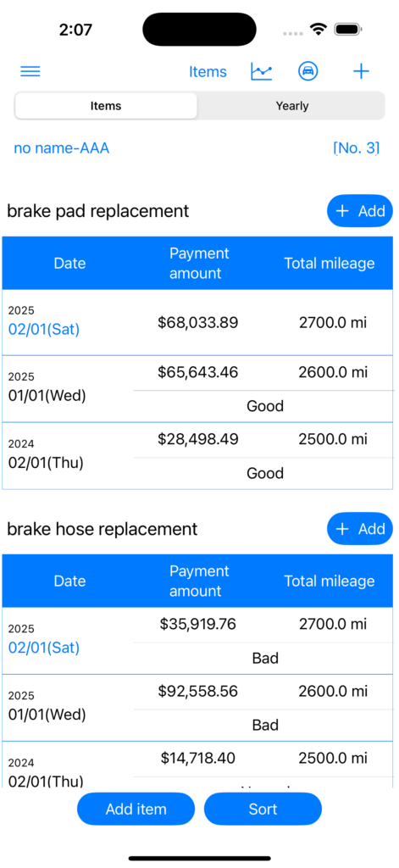Tap the plus icon in top bar
The image size is (399, 868).
(x=361, y=71)
